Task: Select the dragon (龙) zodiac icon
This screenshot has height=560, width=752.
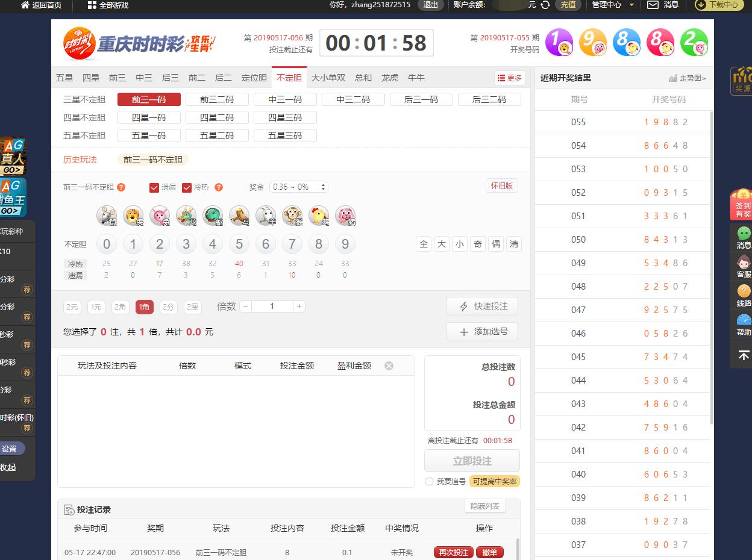Action: click(186, 216)
